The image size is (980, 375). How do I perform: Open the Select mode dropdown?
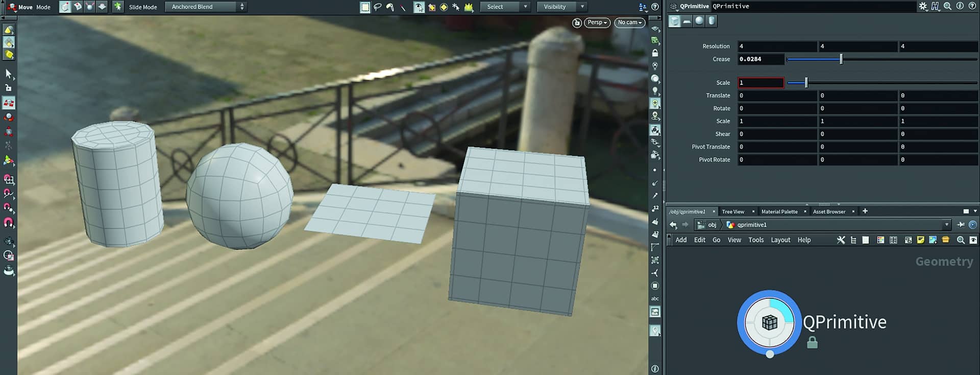(505, 7)
